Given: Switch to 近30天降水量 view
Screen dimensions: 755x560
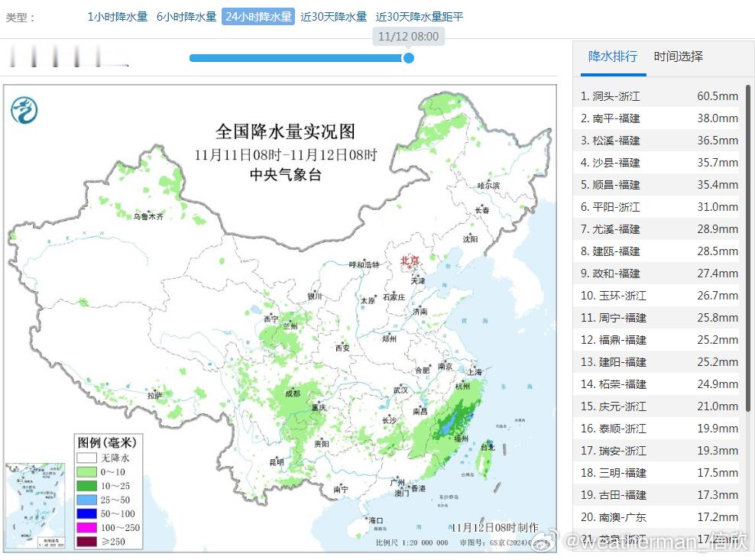Looking at the screenshot, I should (332, 16).
